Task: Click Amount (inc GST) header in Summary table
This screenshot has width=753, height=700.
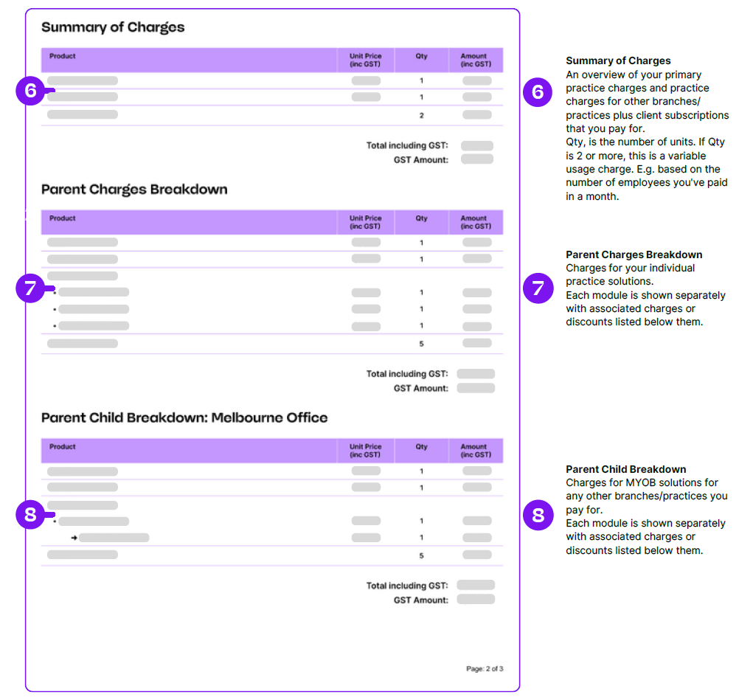Action: click(476, 60)
